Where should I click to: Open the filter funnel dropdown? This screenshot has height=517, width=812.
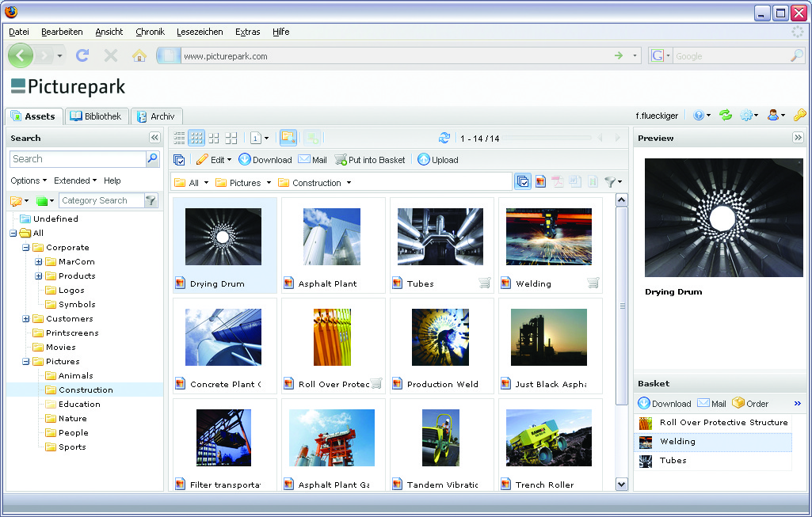(613, 181)
